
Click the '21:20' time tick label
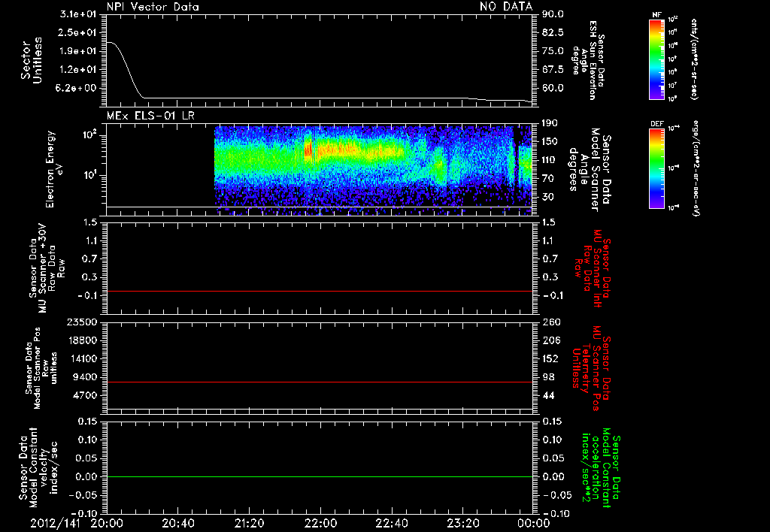[249, 523]
